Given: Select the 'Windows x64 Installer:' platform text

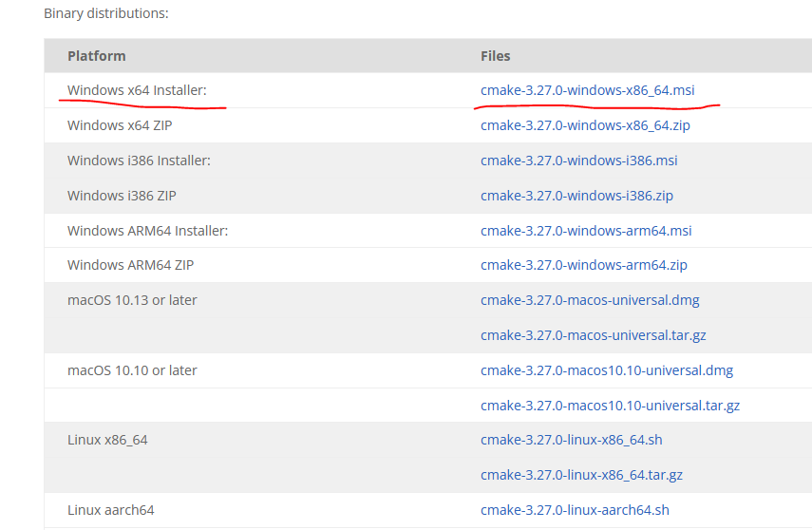Looking at the screenshot, I should pos(137,90).
